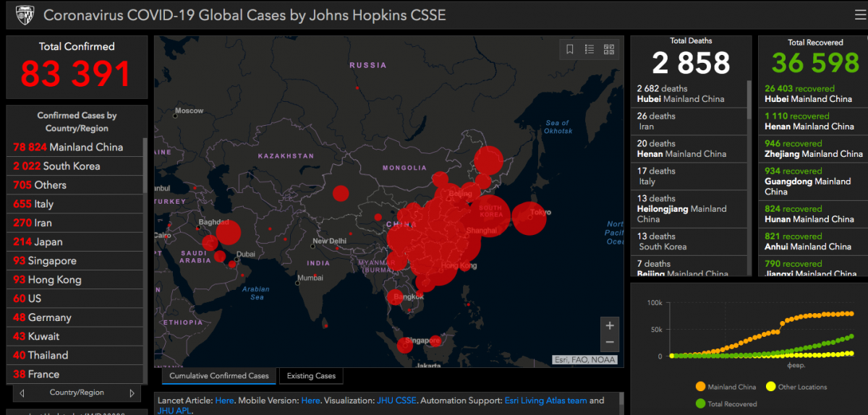
Task: Click the orange Mainland China legend dot
Action: coord(700,387)
